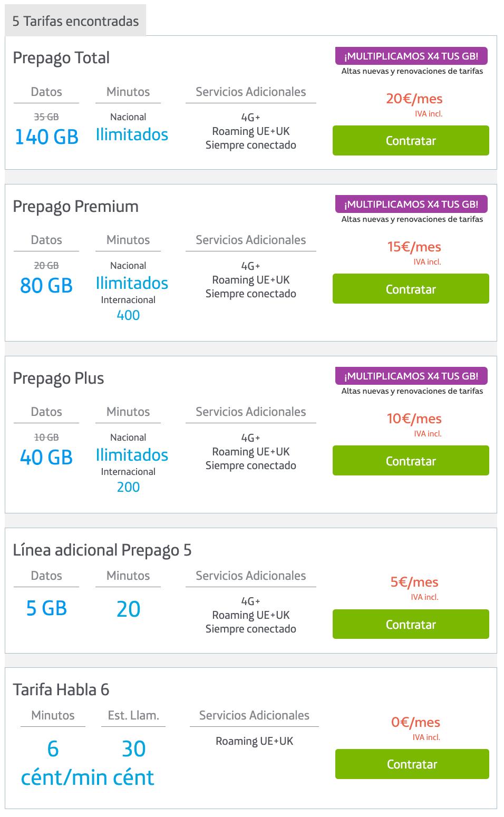Click the 5 GB data amount
The height and width of the screenshot is (817, 504).
[x=46, y=609]
